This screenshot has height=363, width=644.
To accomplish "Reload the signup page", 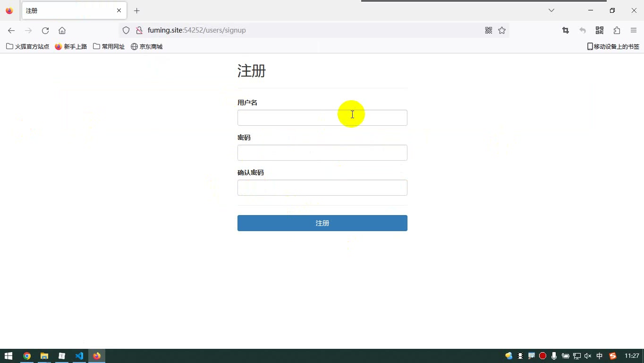I will tap(45, 30).
